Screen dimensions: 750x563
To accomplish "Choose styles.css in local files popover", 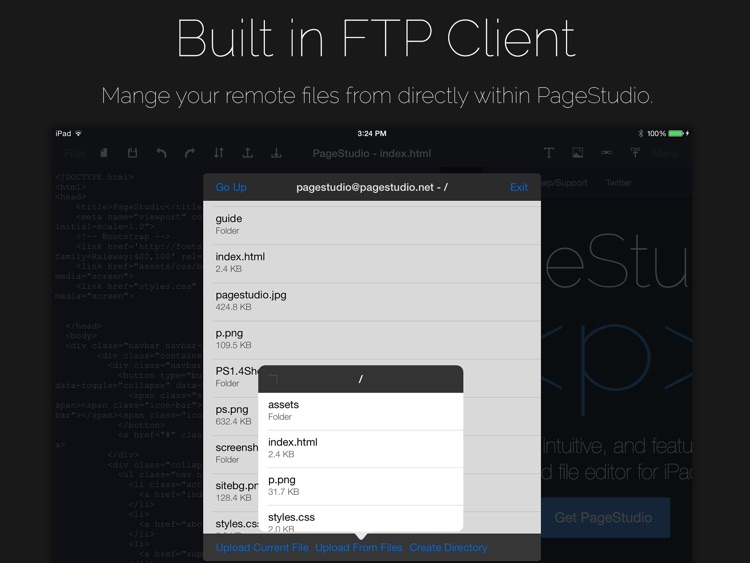I will 361,519.
